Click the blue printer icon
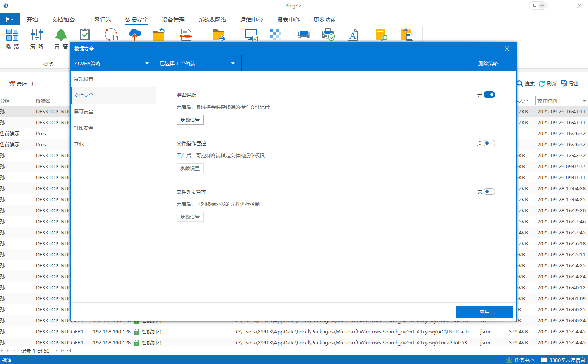 pyautogui.click(x=304, y=35)
